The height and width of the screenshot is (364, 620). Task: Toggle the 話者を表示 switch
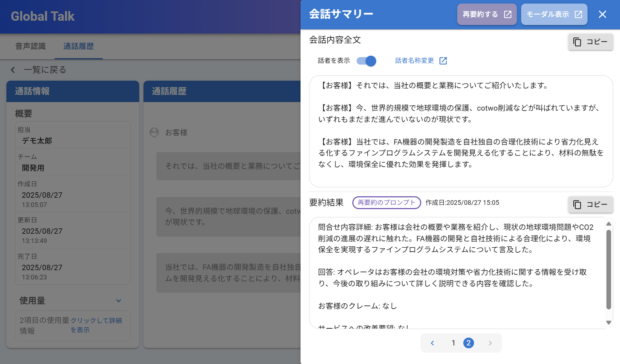[x=367, y=61]
